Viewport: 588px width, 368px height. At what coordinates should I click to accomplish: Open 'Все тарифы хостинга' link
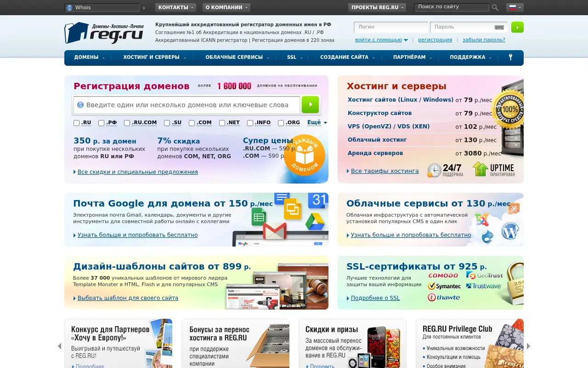(385, 171)
